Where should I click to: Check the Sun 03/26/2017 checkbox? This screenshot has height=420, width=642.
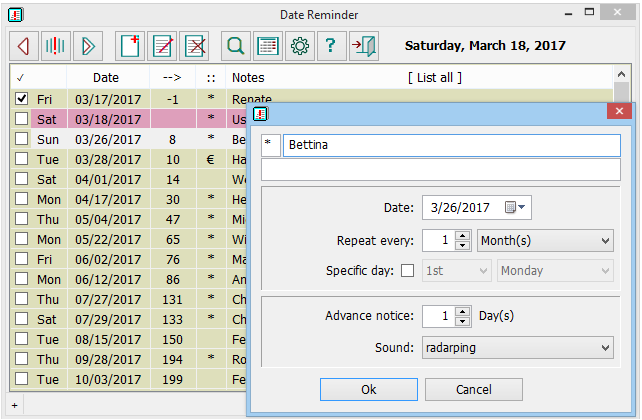click(x=21, y=138)
